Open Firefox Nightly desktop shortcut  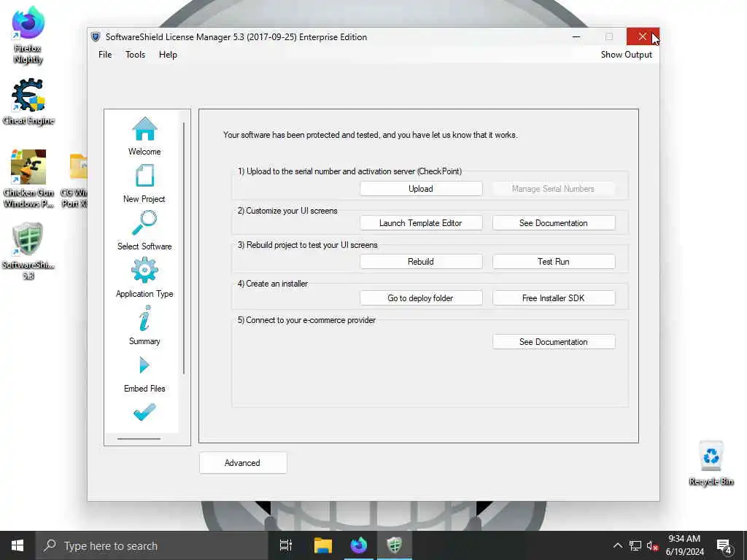(28, 35)
